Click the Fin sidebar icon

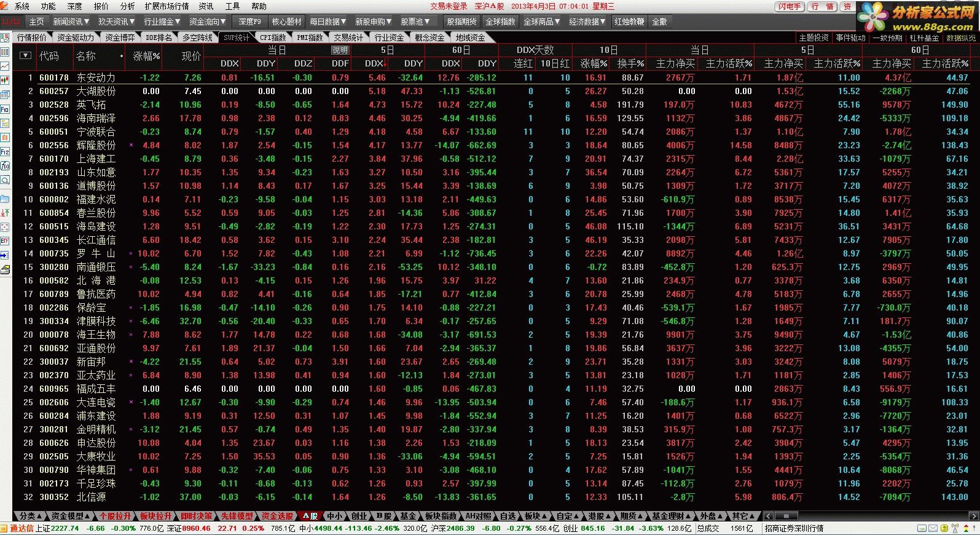point(5,109)
